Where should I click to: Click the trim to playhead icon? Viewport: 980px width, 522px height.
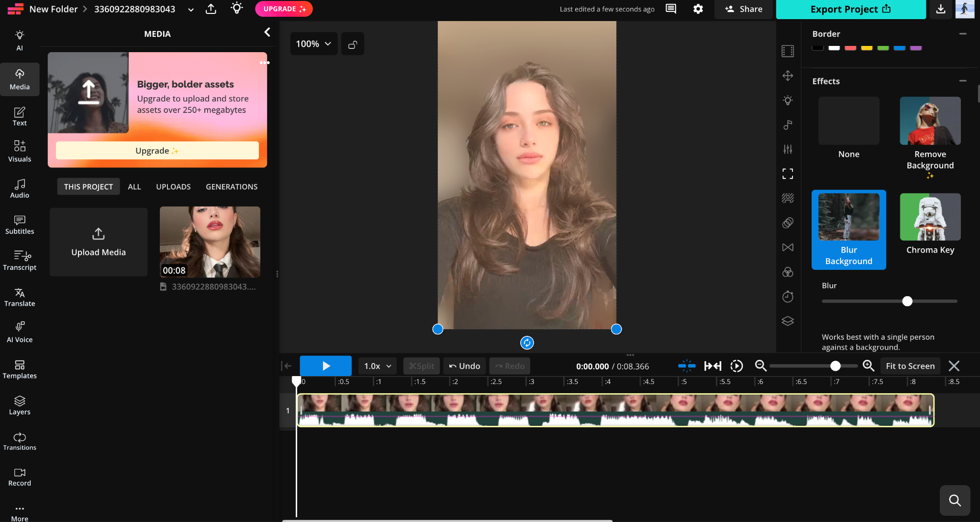pos(713,366)
